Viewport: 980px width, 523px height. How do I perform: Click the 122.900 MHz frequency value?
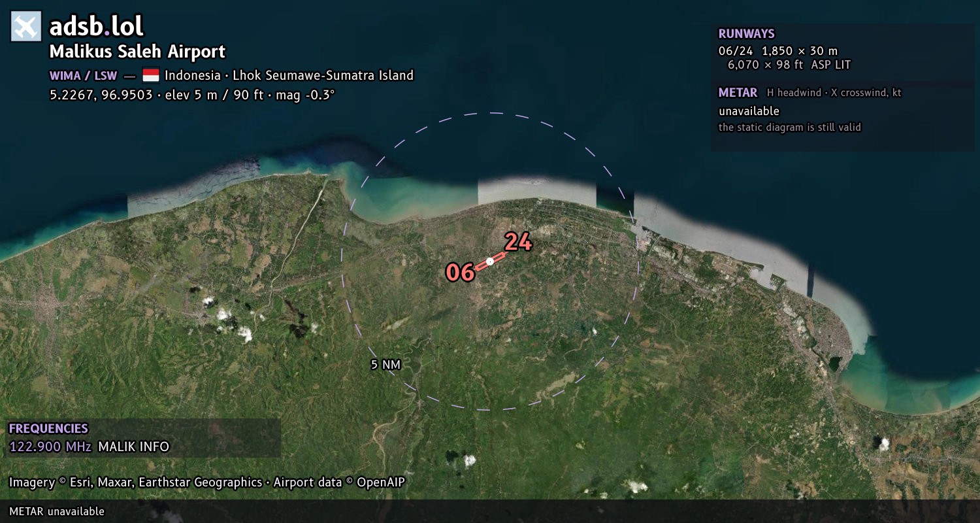click(50, 447)
